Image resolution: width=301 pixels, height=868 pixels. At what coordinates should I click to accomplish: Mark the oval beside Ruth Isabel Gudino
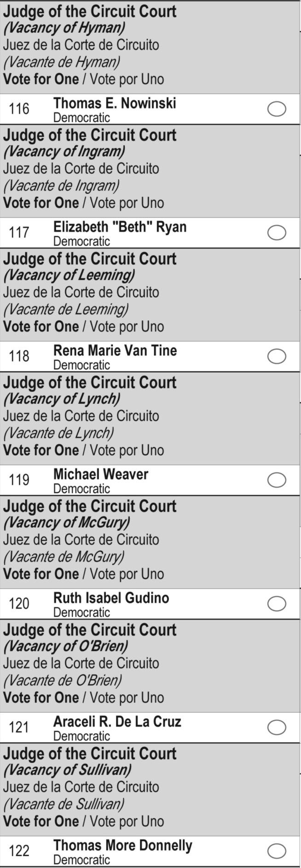(x=277, y=604)
